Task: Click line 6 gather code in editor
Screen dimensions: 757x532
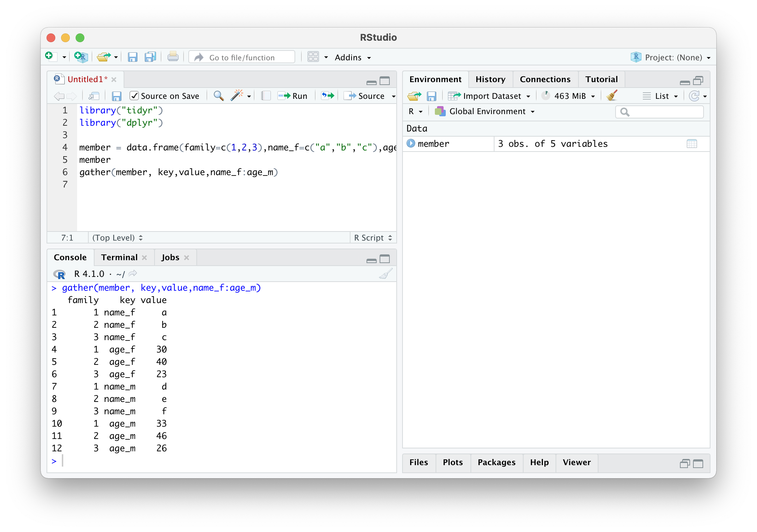Action: (179, 172)
